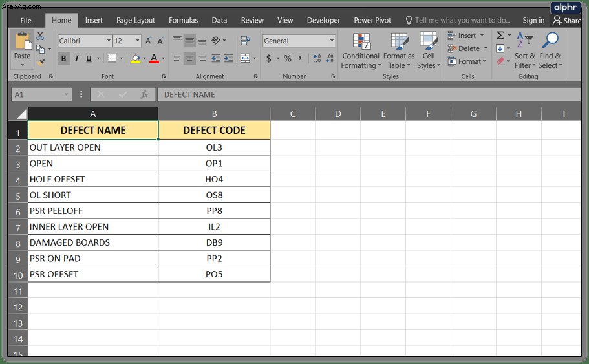Click Delete in Cells group
This screenshot has width=589, height=364.
(x=467, y=48)
